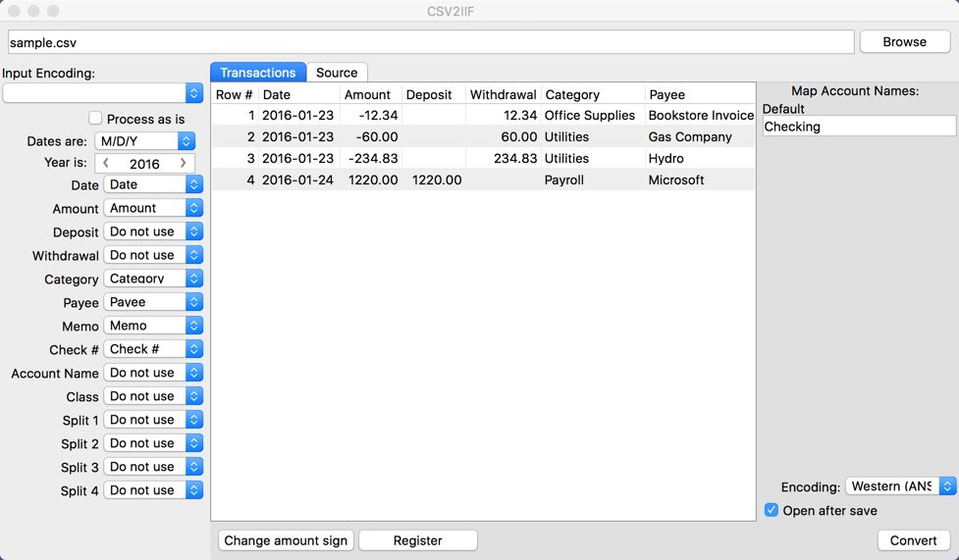Open the Split 1 dropdown
The width and height of the screenshot is (959, 560).
tap(153, 420)
